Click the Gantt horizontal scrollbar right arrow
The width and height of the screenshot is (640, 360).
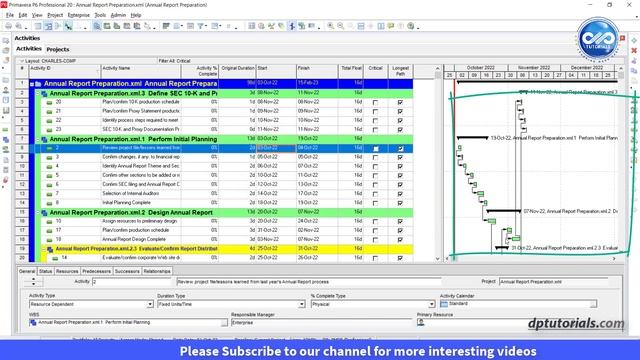[x=614, y=258]
